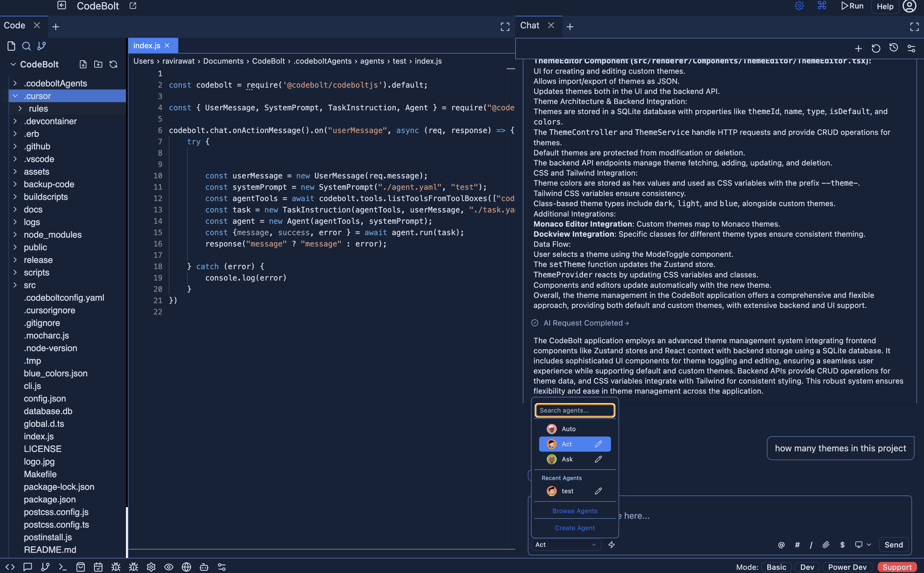Image resolution: width=924 pixels, height=573 pixels.
Task: Open chat settings sliders icon
Action: point(911,48)
